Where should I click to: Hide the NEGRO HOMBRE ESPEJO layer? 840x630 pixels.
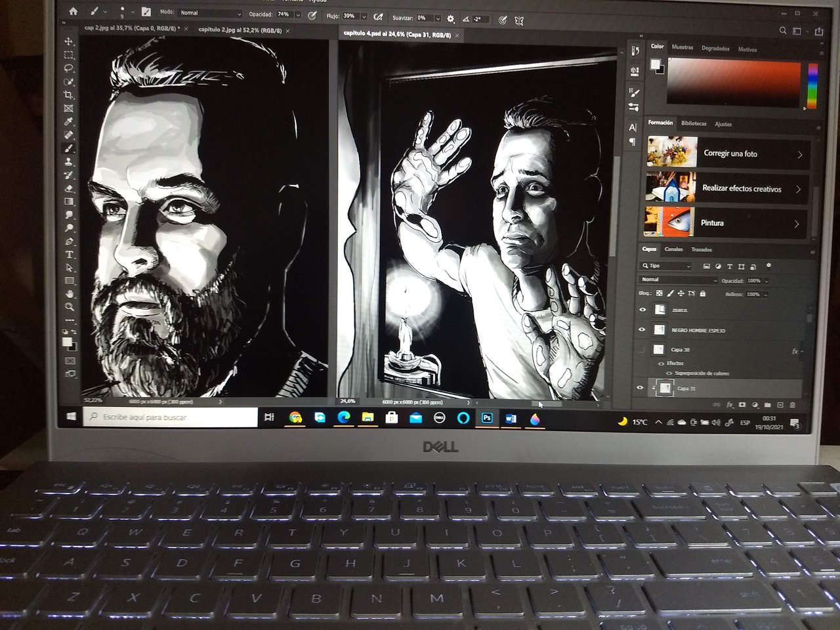642,330
